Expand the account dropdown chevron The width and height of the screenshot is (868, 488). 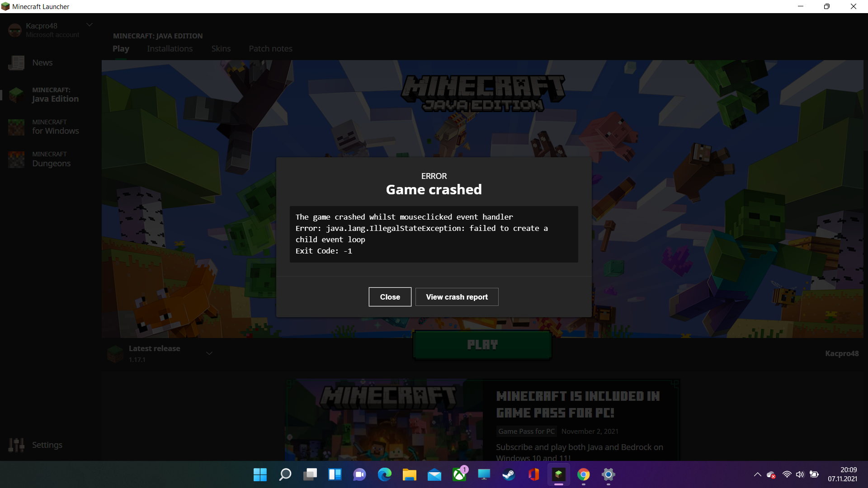[x=90, y=25]
